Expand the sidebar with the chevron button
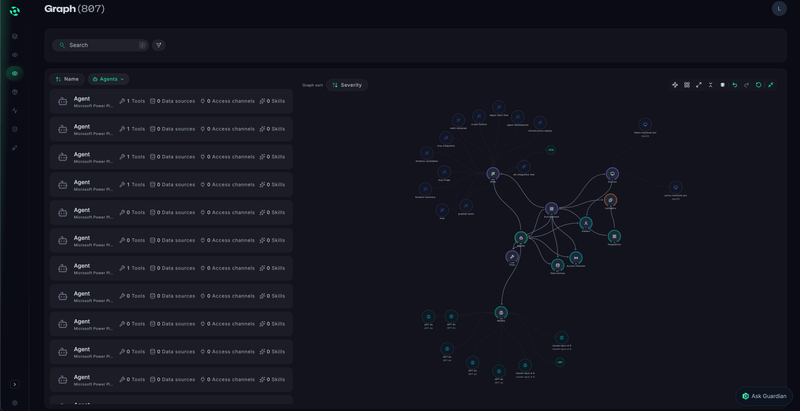Screen dimensions: 800x411 [15, 384]
